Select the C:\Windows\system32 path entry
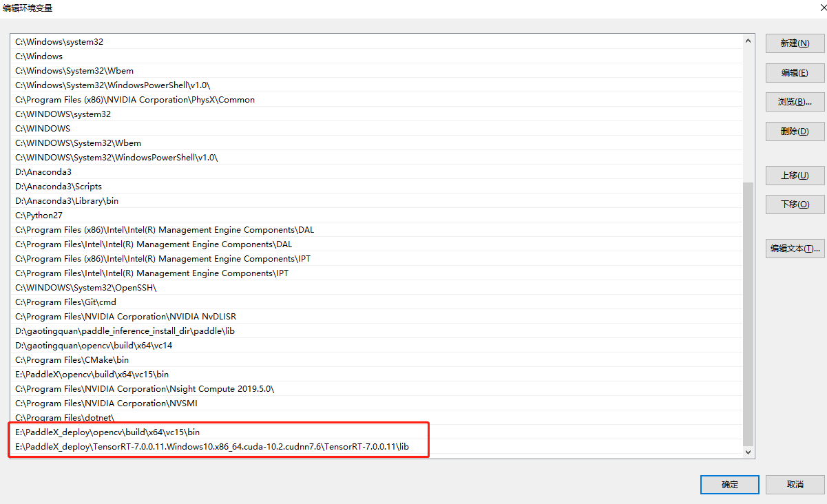This screenshot has width=827, height=504. pyautogui.click(x=59, y=42)
